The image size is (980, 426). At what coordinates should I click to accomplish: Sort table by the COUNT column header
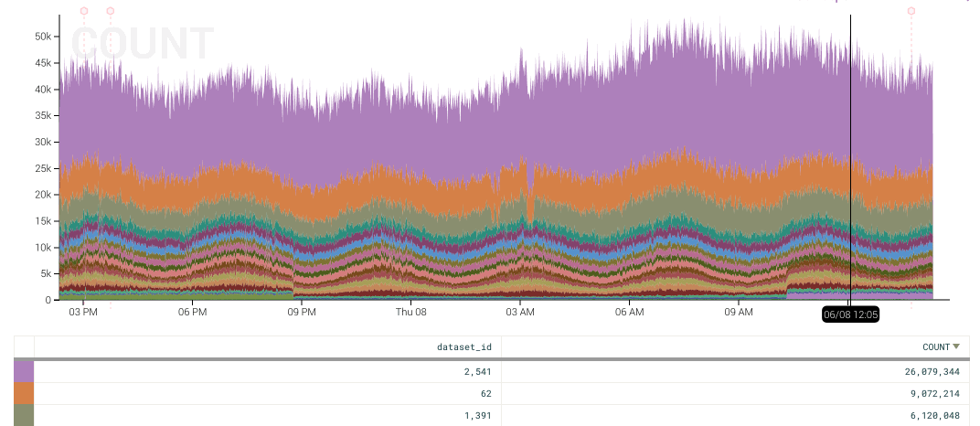click(x=935, y=346)
